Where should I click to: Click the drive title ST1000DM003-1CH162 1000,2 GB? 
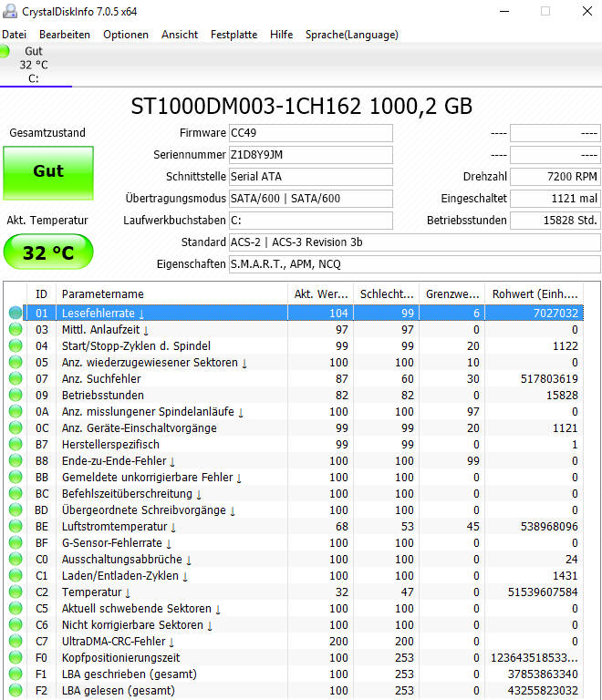coord(301,107)
